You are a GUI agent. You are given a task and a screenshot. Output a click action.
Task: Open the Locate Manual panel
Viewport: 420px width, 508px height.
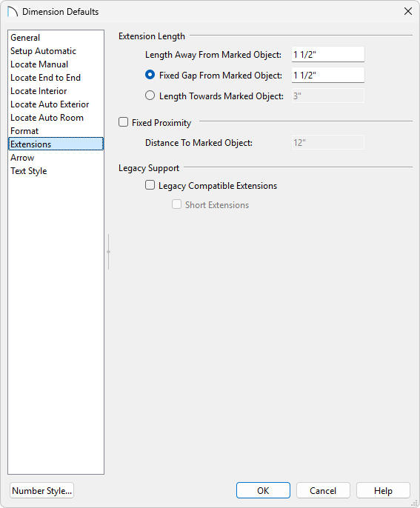tap(56, 64)
